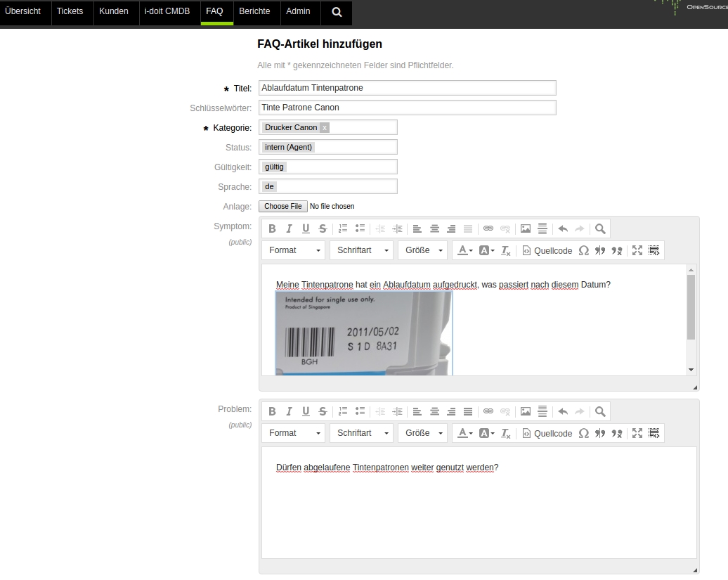728x580 pixels.
Task: Insert an image in the Symptom editor
Action: point(525,228)
